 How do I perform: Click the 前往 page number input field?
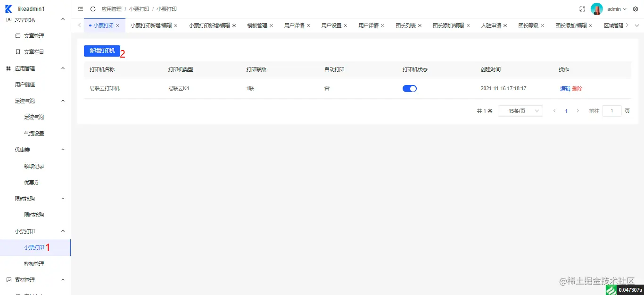(x=612, y=111)
